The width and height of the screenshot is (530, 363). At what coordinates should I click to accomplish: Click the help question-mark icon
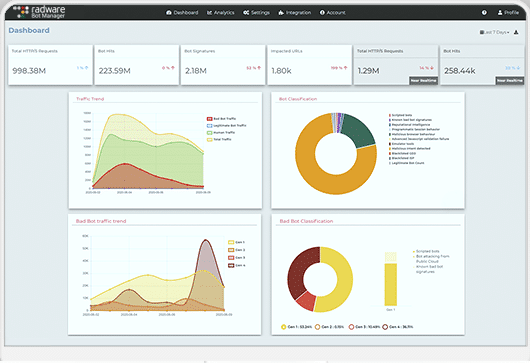484,13
